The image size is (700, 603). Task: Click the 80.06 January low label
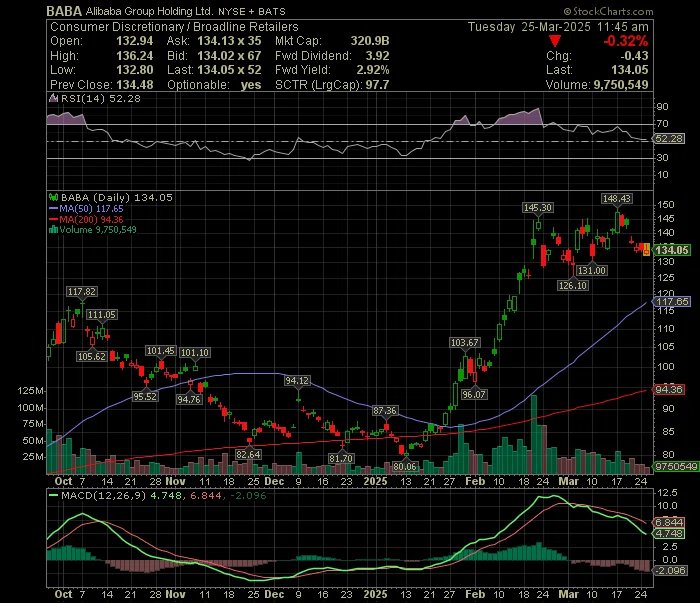coord(405,467)
